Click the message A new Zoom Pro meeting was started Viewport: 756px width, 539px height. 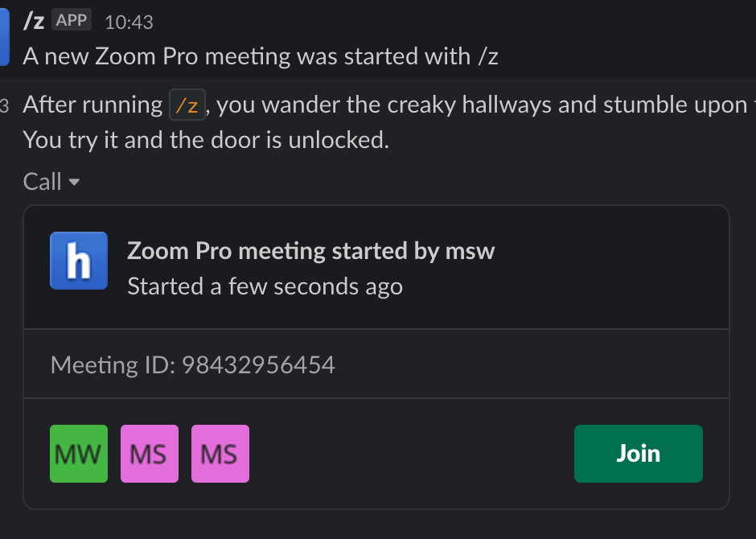click(x=261, y=56)
